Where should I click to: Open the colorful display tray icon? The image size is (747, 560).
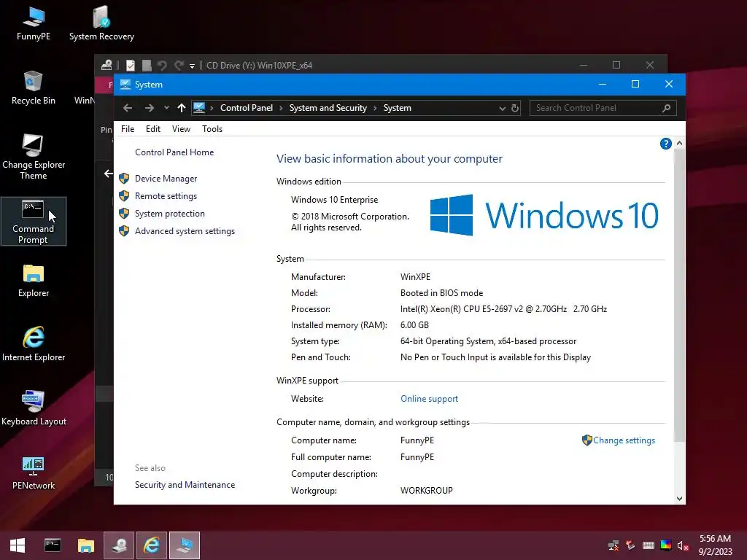click(x=666, y=545)
